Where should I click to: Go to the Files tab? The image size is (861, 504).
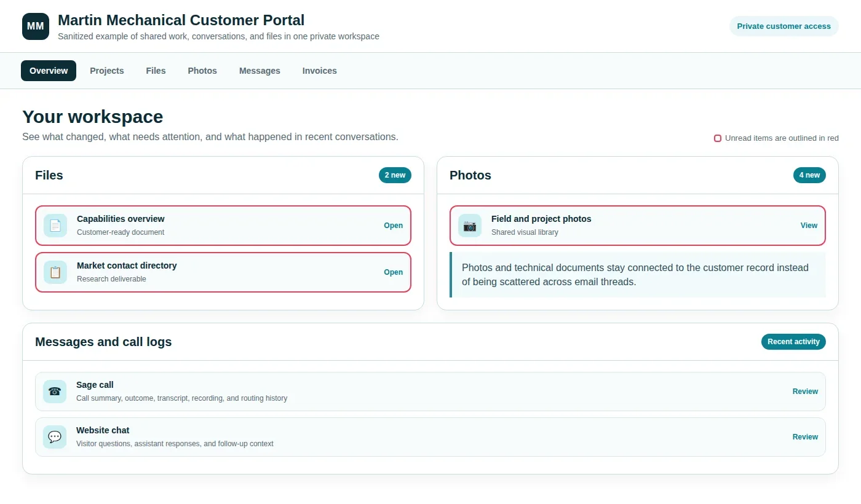coord(156,71)
